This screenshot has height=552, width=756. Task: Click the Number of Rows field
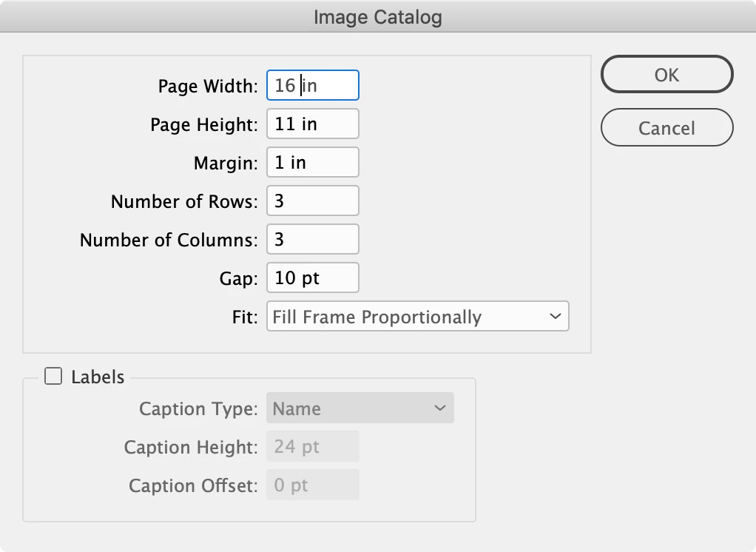(312, 201)
